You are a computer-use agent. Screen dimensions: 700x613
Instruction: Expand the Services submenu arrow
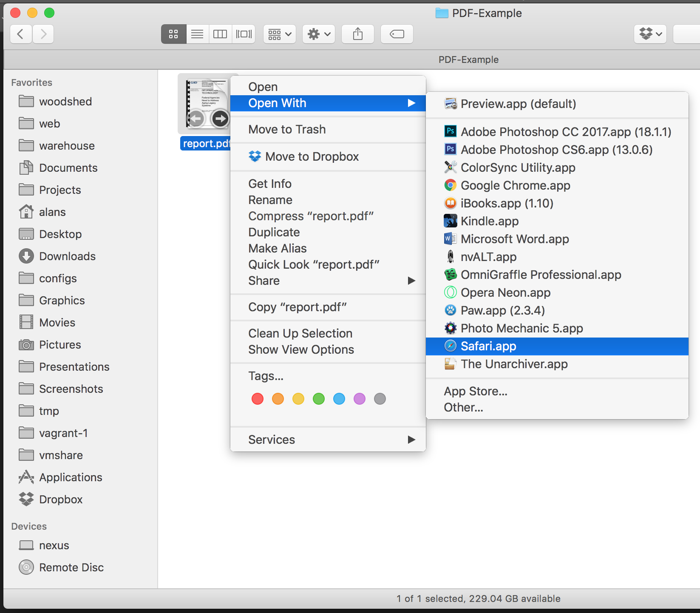point(411,440)
